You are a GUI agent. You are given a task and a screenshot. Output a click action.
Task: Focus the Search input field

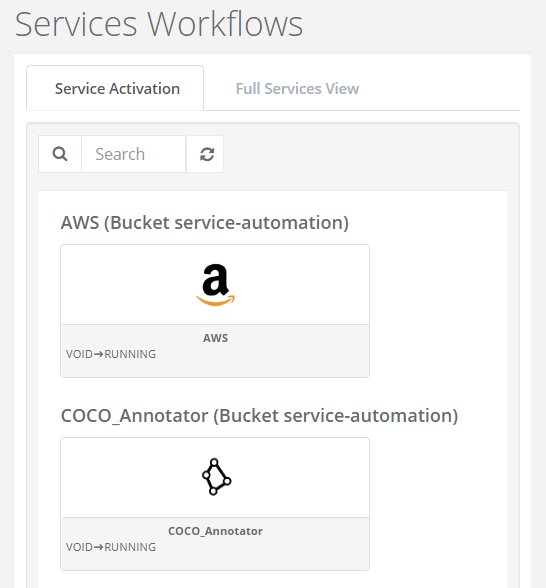coord(134,154)
